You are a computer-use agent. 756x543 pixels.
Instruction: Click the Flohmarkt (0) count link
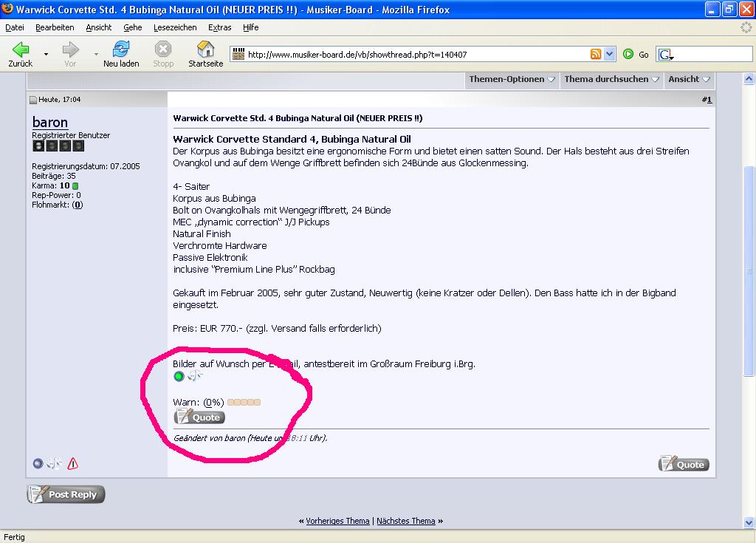point(77,205)
